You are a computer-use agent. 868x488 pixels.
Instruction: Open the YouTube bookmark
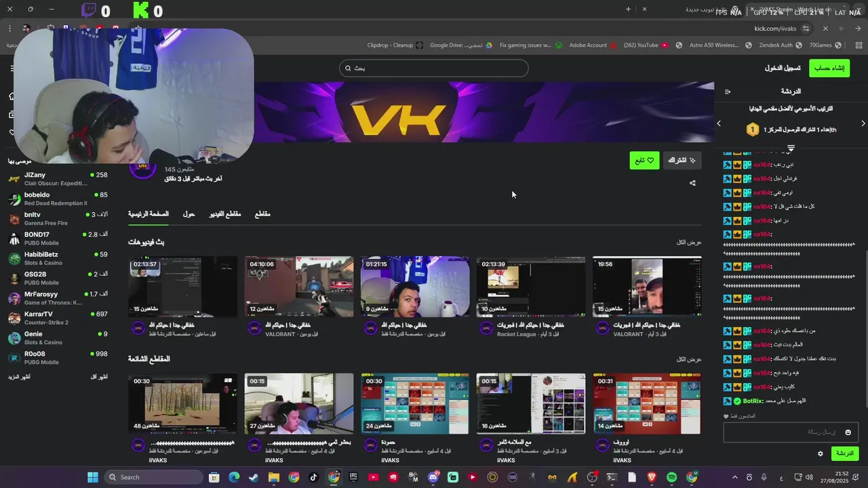(646, 45)
